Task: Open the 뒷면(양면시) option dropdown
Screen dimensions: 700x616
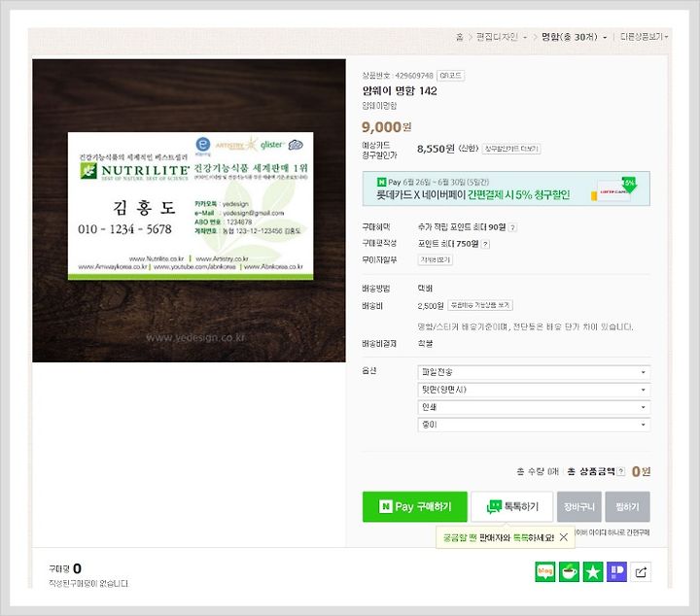Action: [534, 390]
